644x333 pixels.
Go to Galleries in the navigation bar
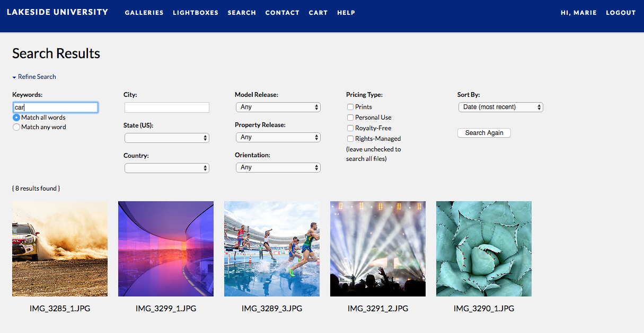(x=144, y=13)
